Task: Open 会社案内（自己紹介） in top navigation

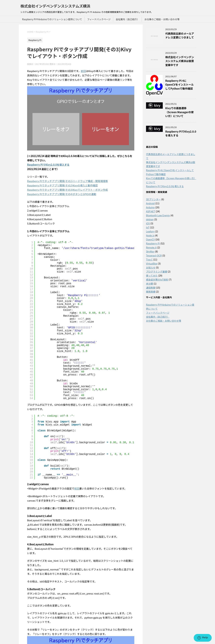Action: (127, 19)
